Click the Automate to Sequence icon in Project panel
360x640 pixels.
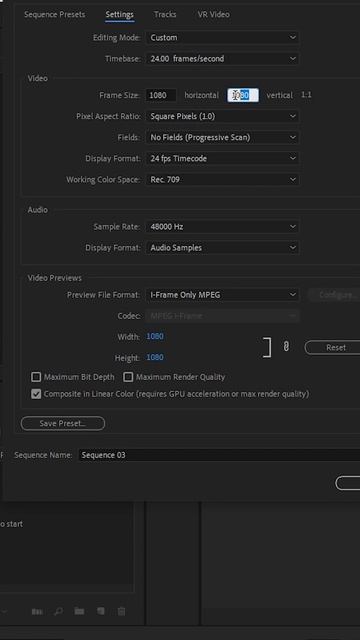tap(37, 611)
